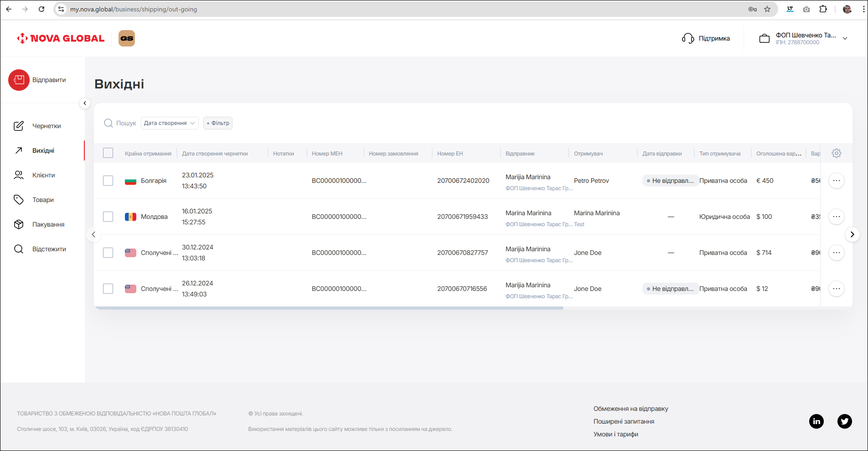Click the Підтримка headset support icon
The image size is (868, 451).
click(687, 39)
